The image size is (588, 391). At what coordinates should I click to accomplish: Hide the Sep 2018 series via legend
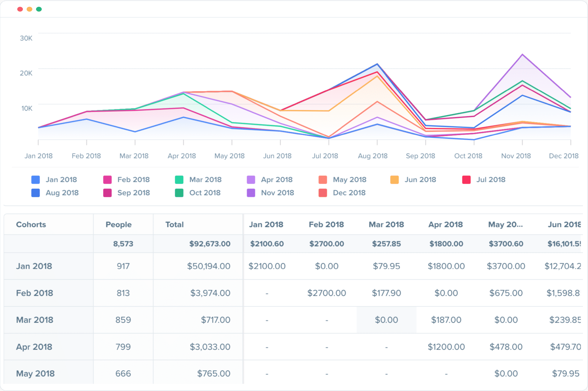pyautogui.click(x=107, y=193)
